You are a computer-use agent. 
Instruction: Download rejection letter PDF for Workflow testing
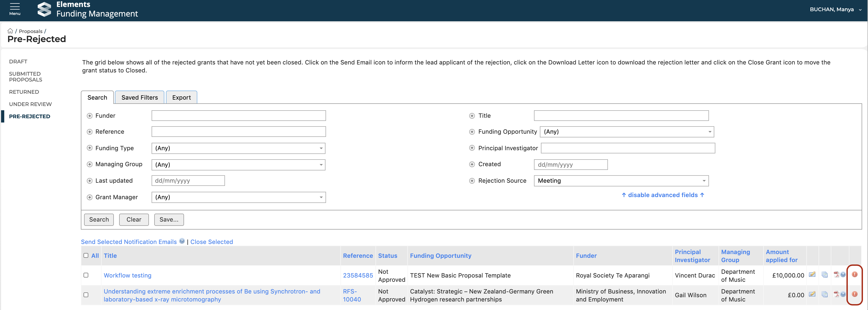pos(836,275)
